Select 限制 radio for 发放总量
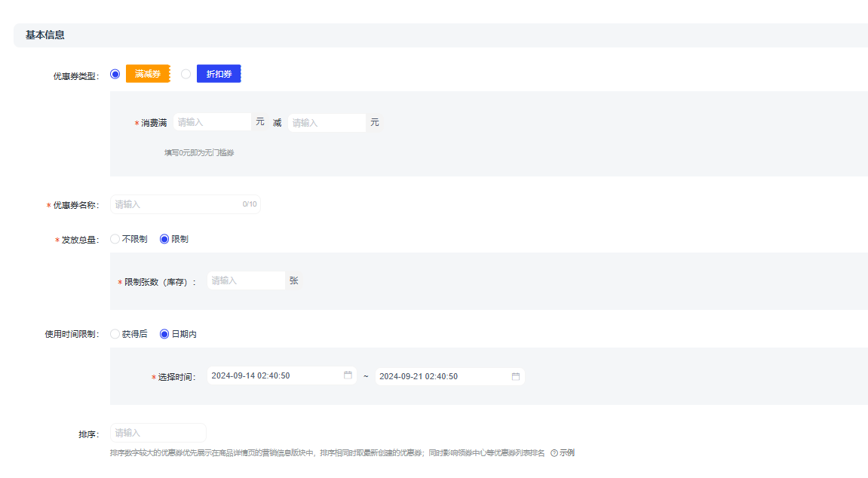868x478 pixels. [x=164, y=239]
